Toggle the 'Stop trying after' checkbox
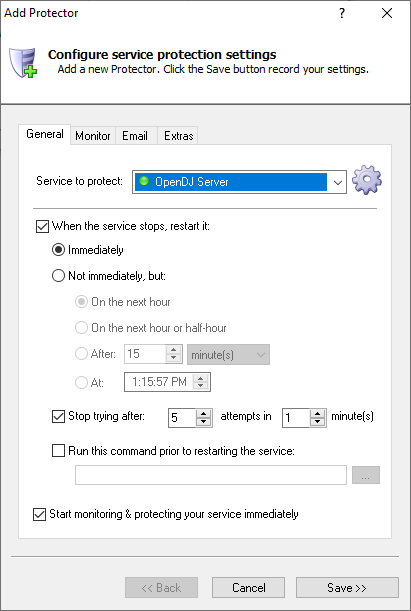 point(58,416)
